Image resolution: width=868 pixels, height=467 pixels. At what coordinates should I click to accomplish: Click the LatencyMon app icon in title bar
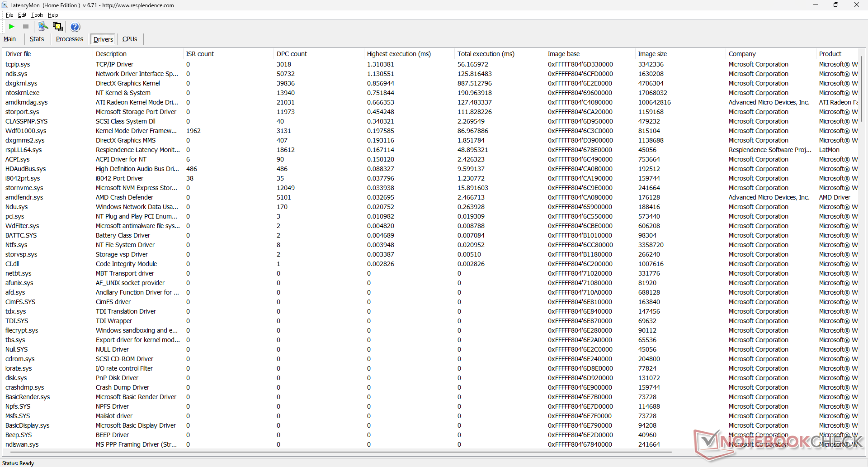(x=5, y=5)
